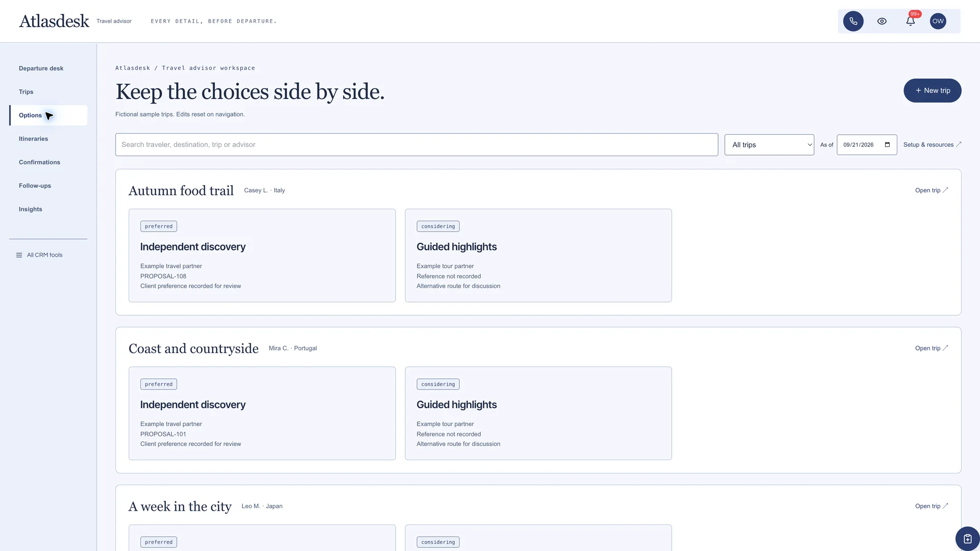980x551 pixels.
Task: Select Independent discovery card for Coast and countryside
Action: 262,413
